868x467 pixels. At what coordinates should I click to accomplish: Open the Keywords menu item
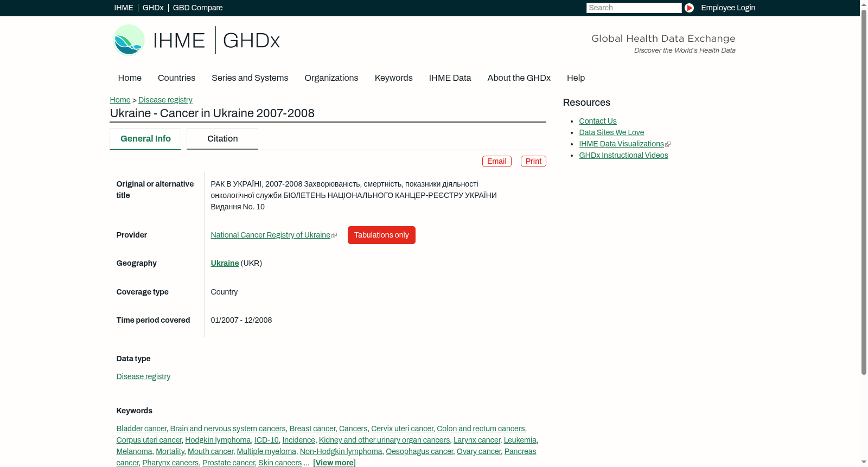click(393, 78)
